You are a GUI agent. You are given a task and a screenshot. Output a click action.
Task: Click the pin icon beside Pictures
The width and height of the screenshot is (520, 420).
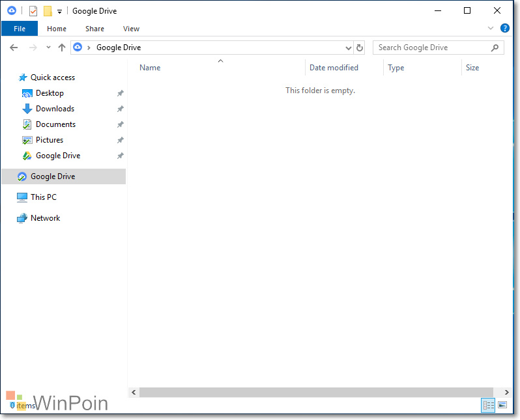point(121,140)
